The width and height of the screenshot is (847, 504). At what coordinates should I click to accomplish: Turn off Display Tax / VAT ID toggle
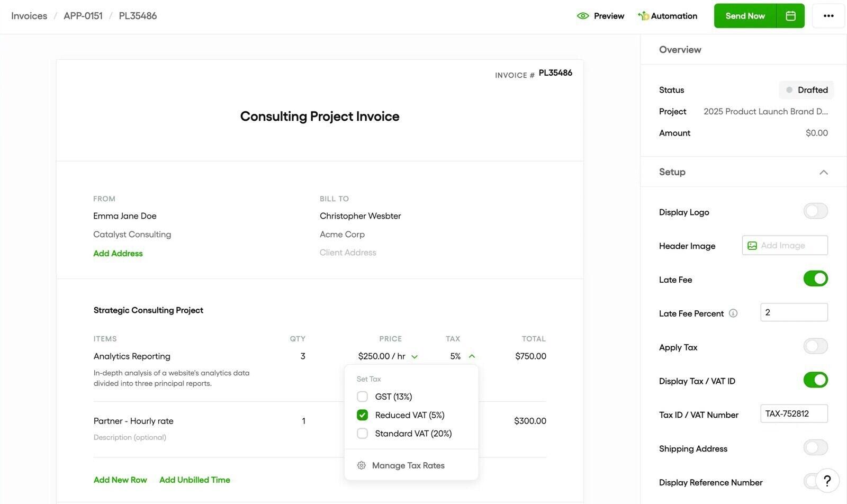pos(815,380)
